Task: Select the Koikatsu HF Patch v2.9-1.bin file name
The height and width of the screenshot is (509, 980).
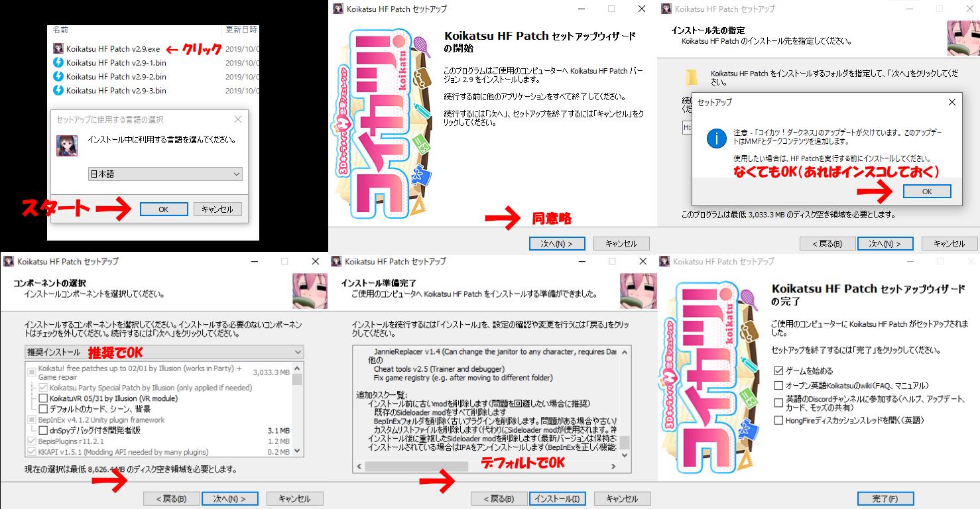Action: click(116, 62)
